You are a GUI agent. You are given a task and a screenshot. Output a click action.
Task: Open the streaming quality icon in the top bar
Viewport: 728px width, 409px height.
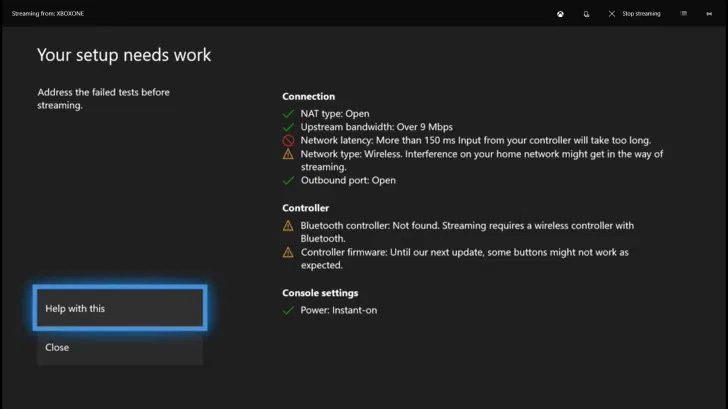(683, 13)
